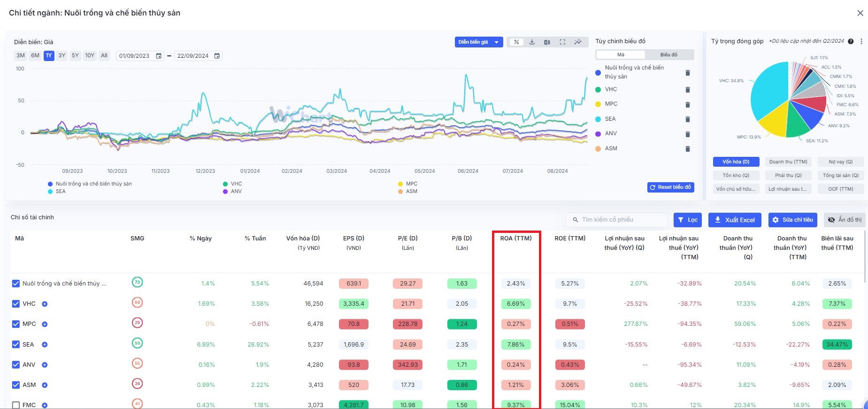
Task: Download the chart image
Action: point(532,42)
